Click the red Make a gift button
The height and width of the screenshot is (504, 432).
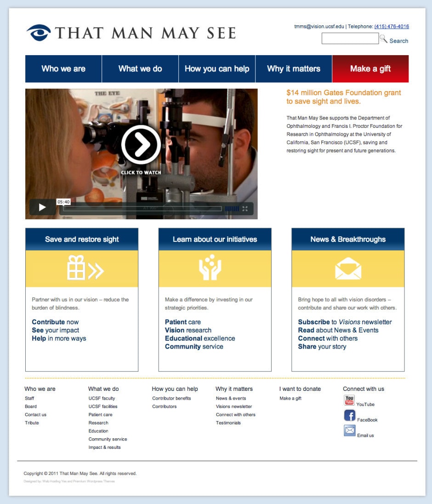click(x=370, y=69)
